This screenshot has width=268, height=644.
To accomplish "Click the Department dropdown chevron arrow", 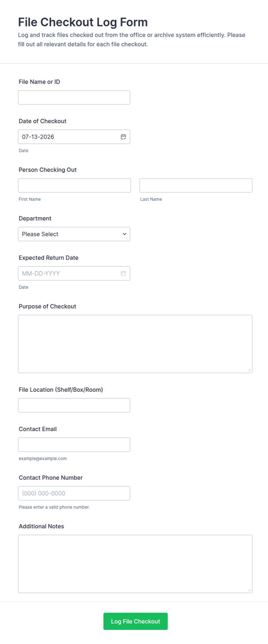I will click(124, 234).
